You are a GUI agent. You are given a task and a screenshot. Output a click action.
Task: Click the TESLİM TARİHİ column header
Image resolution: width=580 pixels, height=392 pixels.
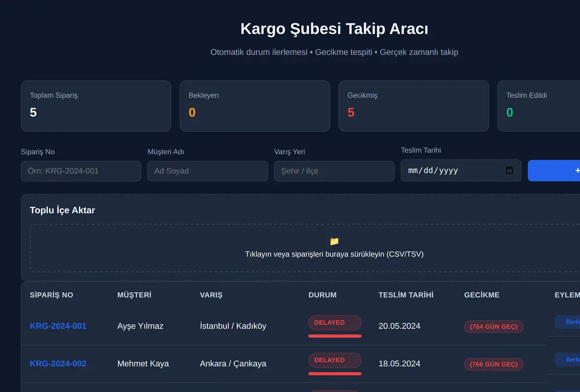(x=406, y=295)
